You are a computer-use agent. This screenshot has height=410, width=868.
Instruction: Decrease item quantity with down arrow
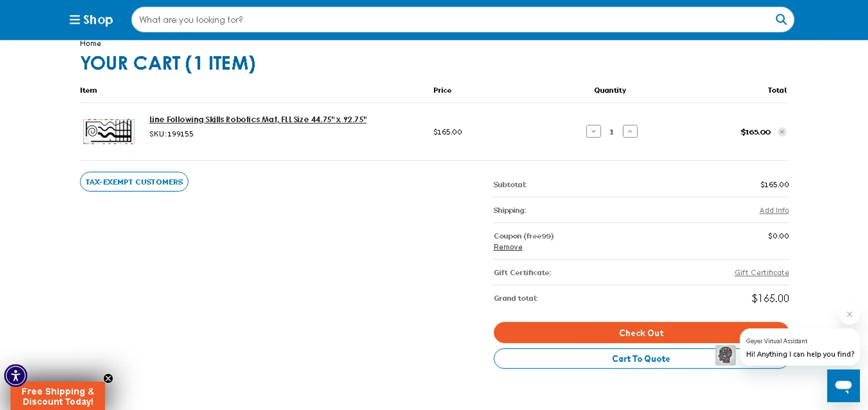(x=593, y=131)
